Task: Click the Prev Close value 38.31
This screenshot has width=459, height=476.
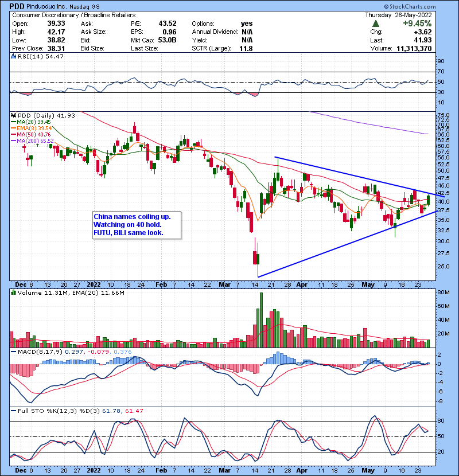Action: click(x=56, y=48)
